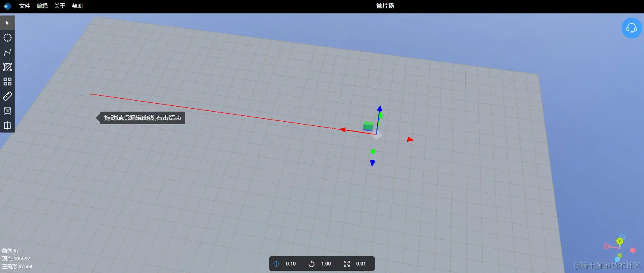Screen dimensions: 644x273
Task: Click the scale snap icon in bottom bar
Action: click(346, 264)
